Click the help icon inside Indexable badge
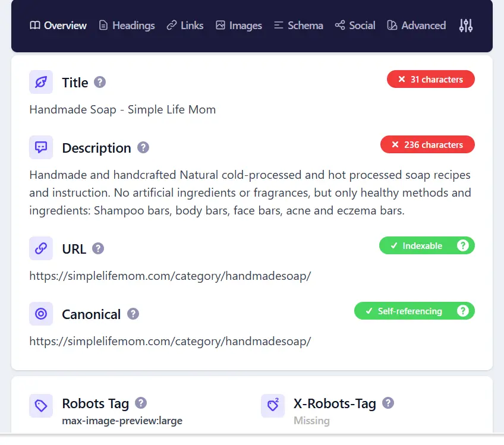 tap(463, 245)
